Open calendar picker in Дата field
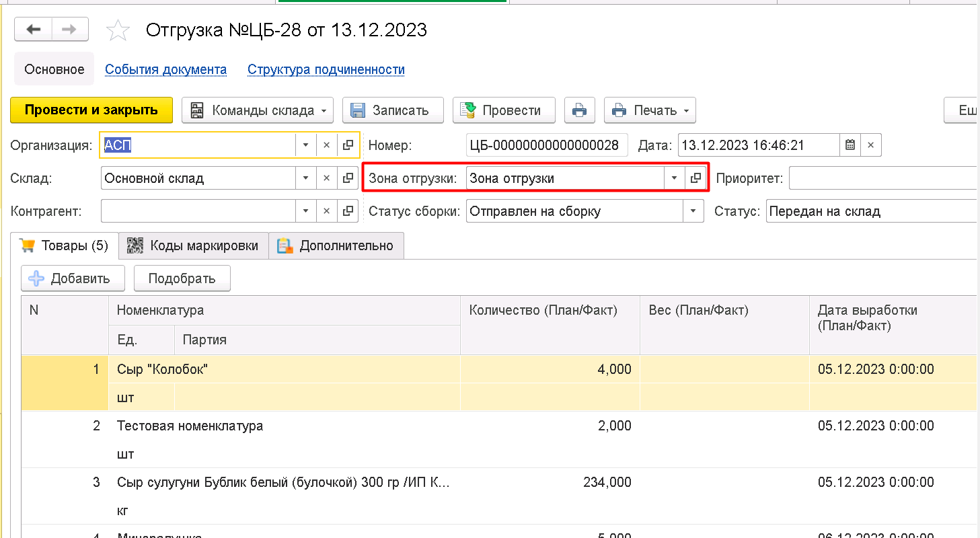 point(850,145)
